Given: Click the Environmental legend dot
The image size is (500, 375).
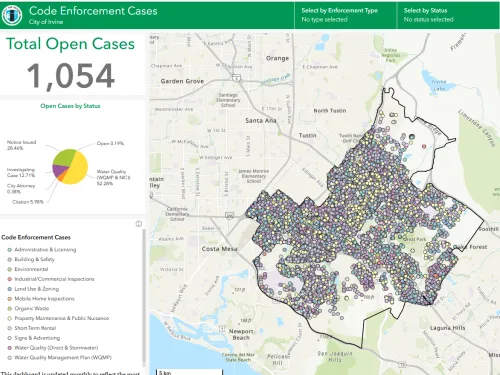Looking at the screenshot, I should point(10,269).
